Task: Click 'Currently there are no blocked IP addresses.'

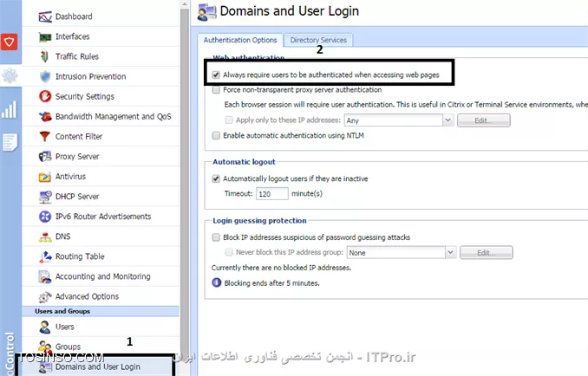Action: point(281,268)
